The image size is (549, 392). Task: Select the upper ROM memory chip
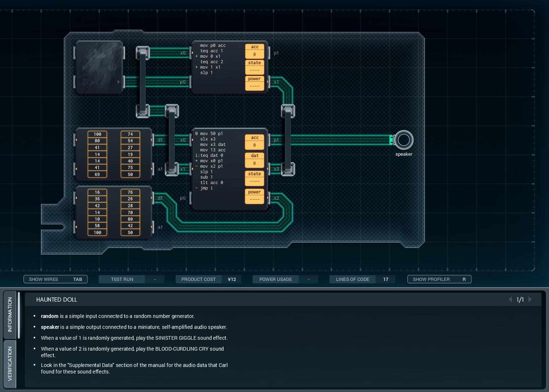coord(113,154)
